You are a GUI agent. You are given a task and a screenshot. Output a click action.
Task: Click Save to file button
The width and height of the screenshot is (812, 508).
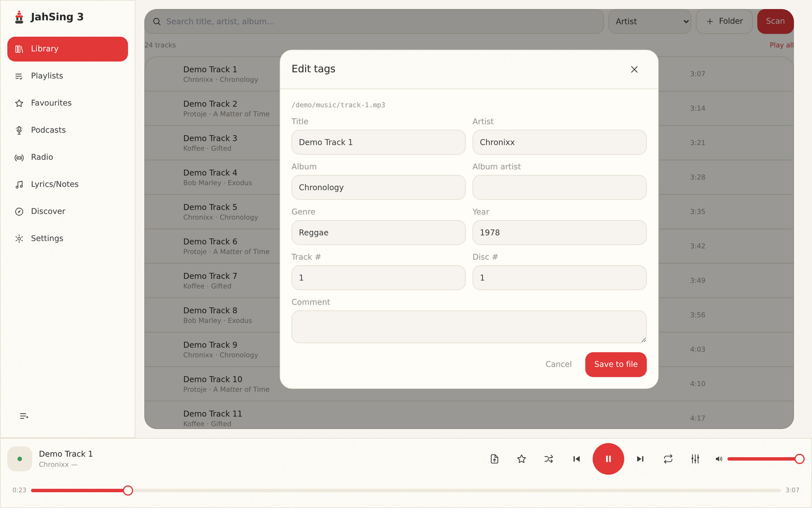[616, 364]
